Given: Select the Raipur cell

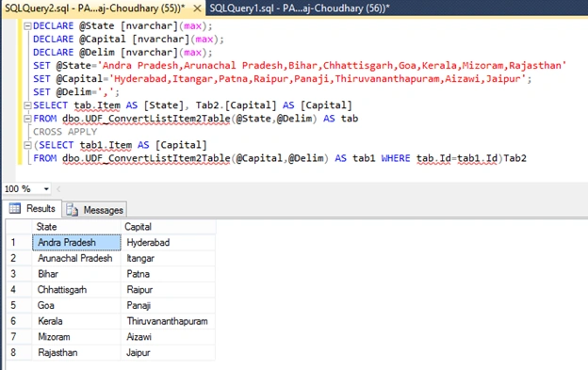Looking at the screenshot, I should click(169, 289).
